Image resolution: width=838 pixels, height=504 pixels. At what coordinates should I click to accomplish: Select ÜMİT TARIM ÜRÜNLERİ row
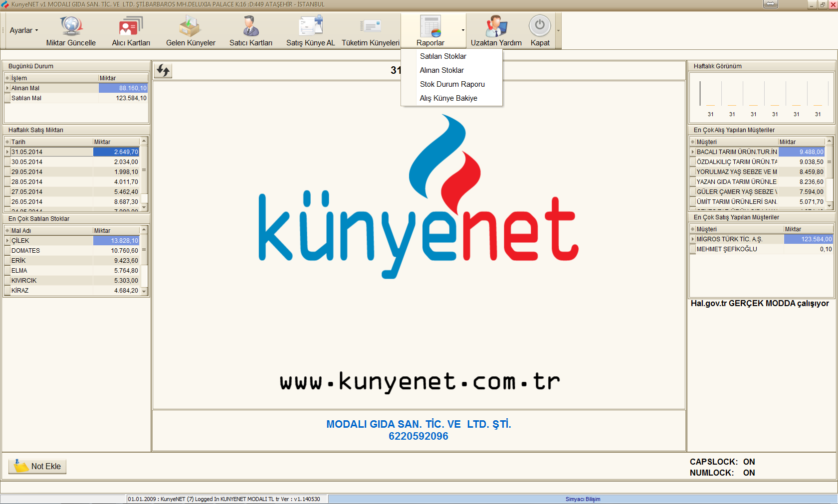(758, 202)
